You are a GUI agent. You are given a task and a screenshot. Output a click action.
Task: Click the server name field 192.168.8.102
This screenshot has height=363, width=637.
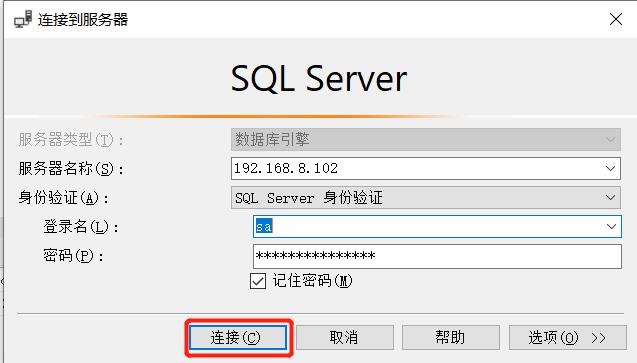pyautogui.click(x=426, y=169)
